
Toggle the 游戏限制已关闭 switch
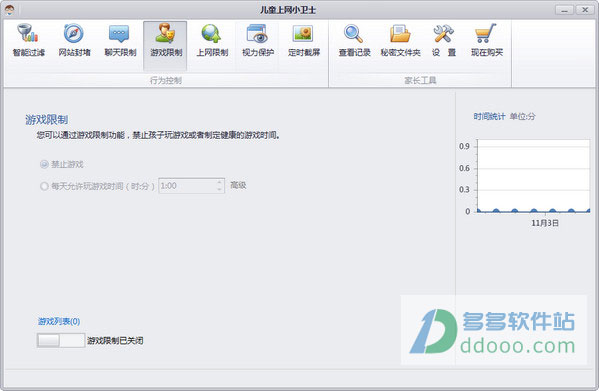pos(61,340)
